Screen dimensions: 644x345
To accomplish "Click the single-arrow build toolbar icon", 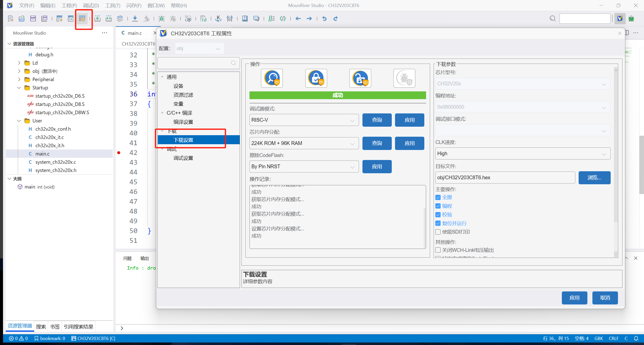I will click(x=97, y=19).
